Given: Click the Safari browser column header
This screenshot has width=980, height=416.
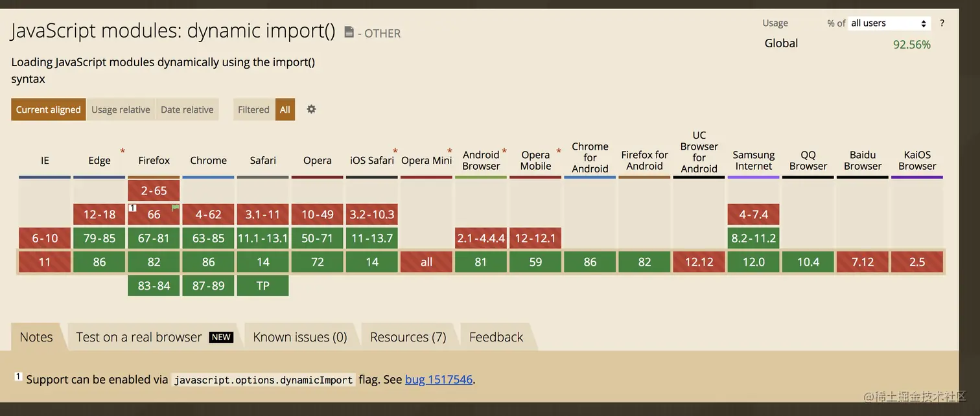Looking at the screenshot, I should pos(263,161).
